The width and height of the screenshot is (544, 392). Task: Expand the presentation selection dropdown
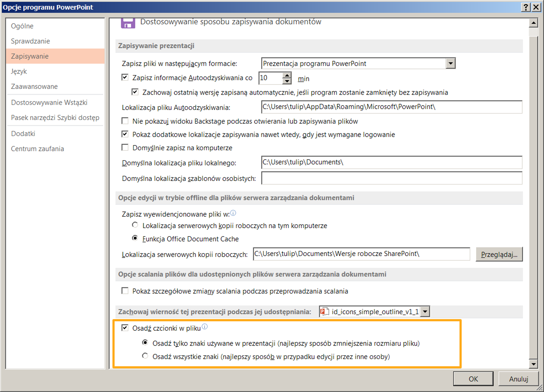coord(425,311)
